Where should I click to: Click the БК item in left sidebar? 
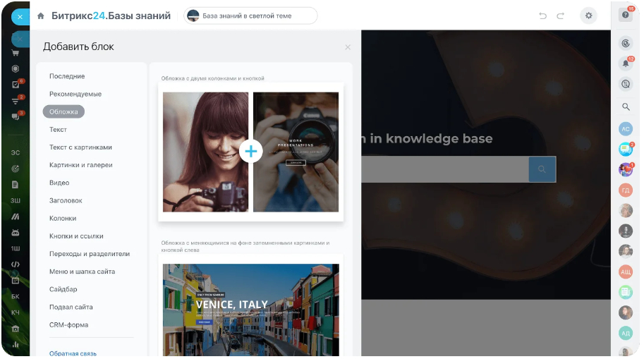point(16,296)
